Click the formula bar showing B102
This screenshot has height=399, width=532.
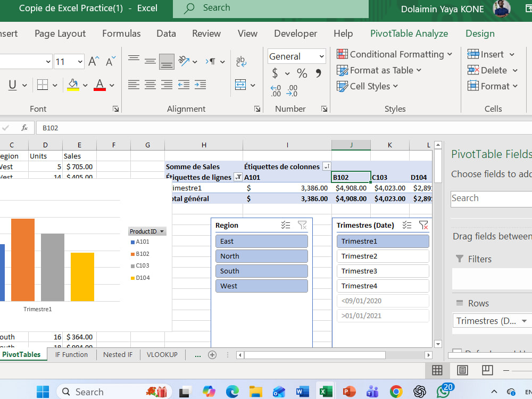(284, 128)
